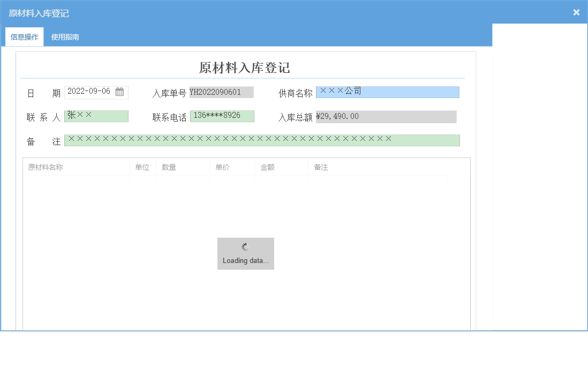Click the 联系电话 field 136****8926
The width and height of the screenshot is (588, 368).
(222, 116)
